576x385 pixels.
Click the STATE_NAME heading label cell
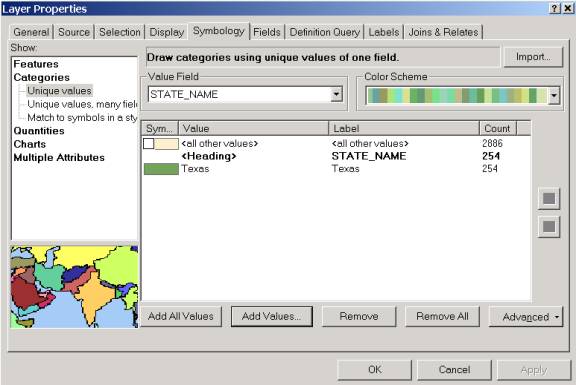point(369,156)
